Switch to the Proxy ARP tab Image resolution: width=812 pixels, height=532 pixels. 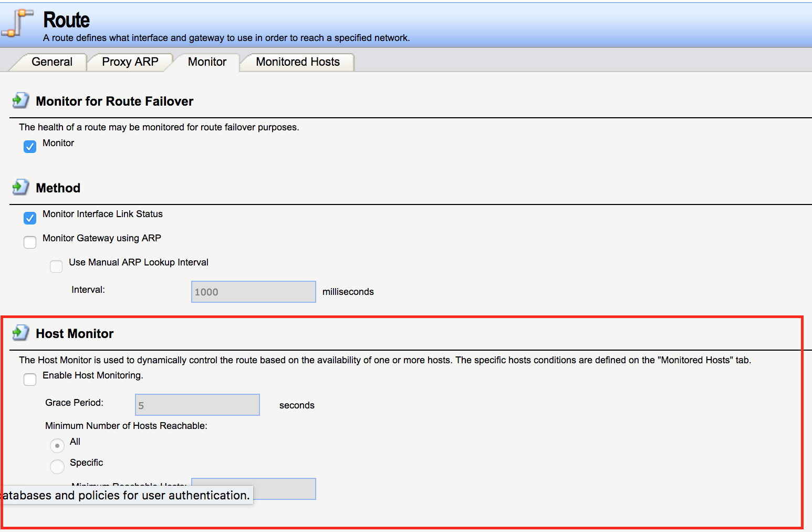click(130, 62)
